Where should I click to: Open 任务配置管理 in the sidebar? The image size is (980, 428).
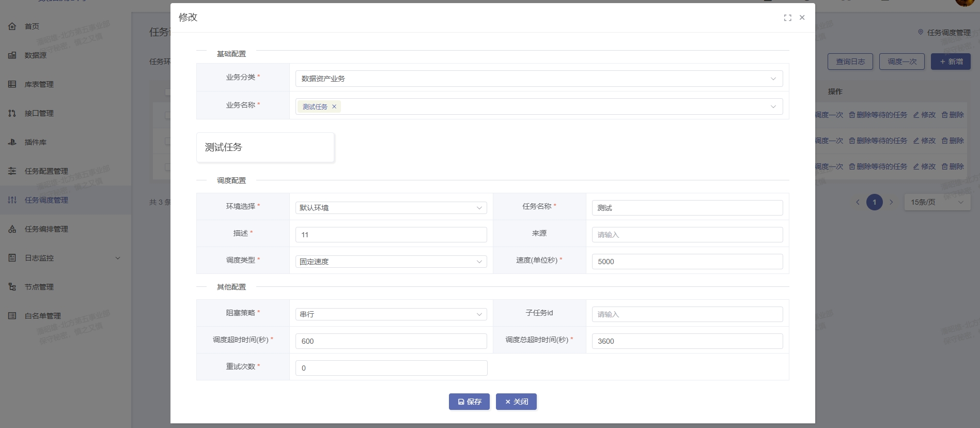46,171
